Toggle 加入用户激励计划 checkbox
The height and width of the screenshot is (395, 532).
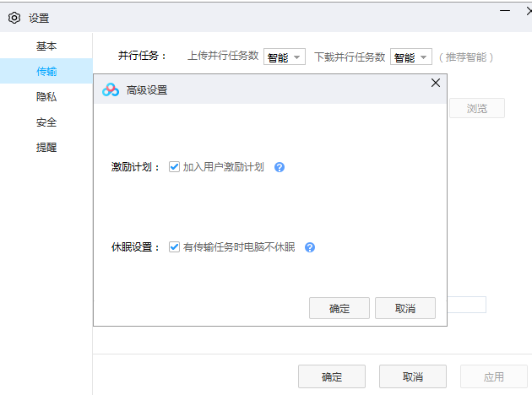coord(174,167)
